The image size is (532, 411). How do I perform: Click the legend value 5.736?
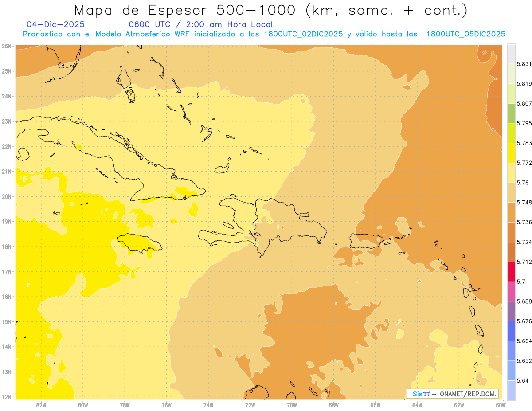(525, 222)
